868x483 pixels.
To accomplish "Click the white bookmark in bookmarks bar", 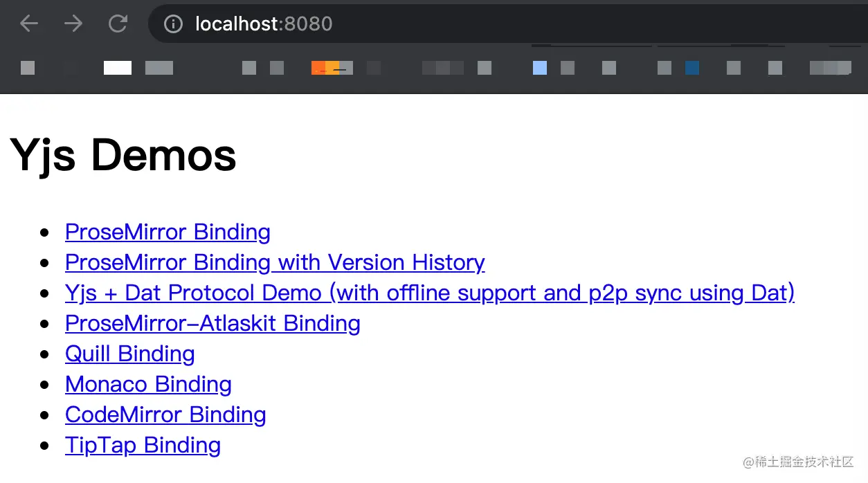I will (118, 68).
